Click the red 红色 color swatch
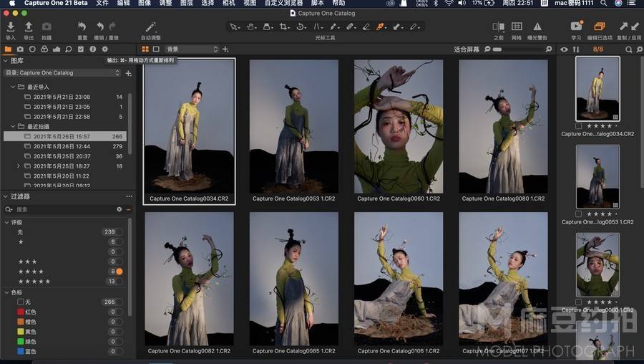Image resolution: width=644 pixels, height=364 pixels. pyautogui.click(x=21, y=312)
